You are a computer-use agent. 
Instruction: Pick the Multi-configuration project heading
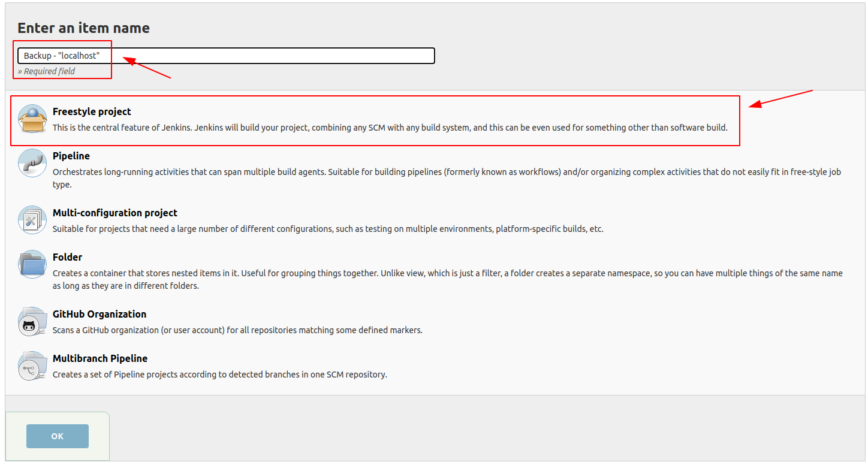[115, 213]
